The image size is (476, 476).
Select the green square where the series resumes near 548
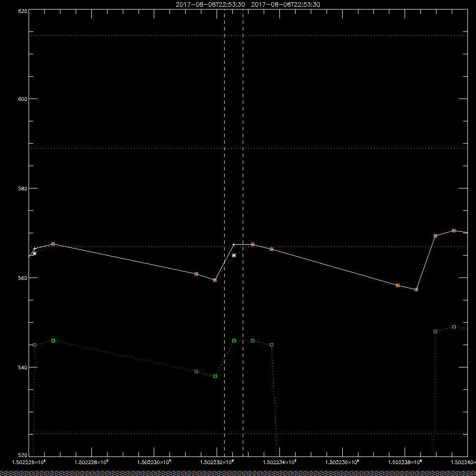coord(436,331)
